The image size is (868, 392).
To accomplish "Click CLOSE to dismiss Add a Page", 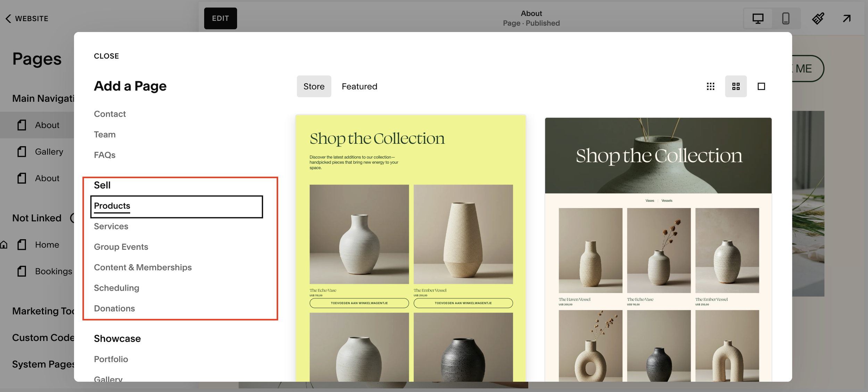I will tap(106, 56).
